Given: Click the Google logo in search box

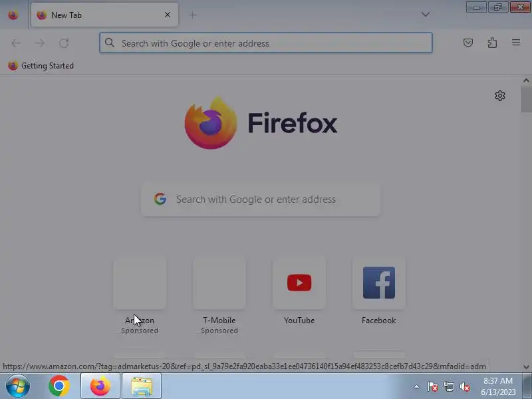Looking at the screenshot, I should click(160, 199).
